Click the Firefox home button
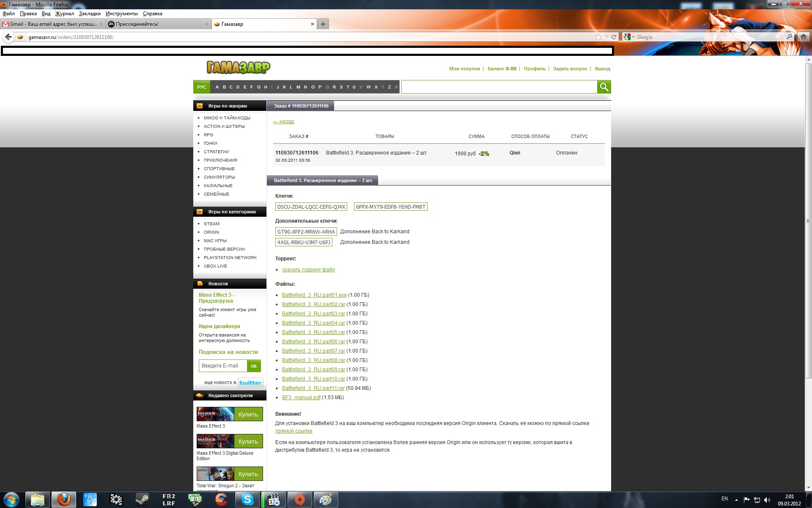Image resolution: width=812 pixels, height=508 pixels. pos(803,37)
